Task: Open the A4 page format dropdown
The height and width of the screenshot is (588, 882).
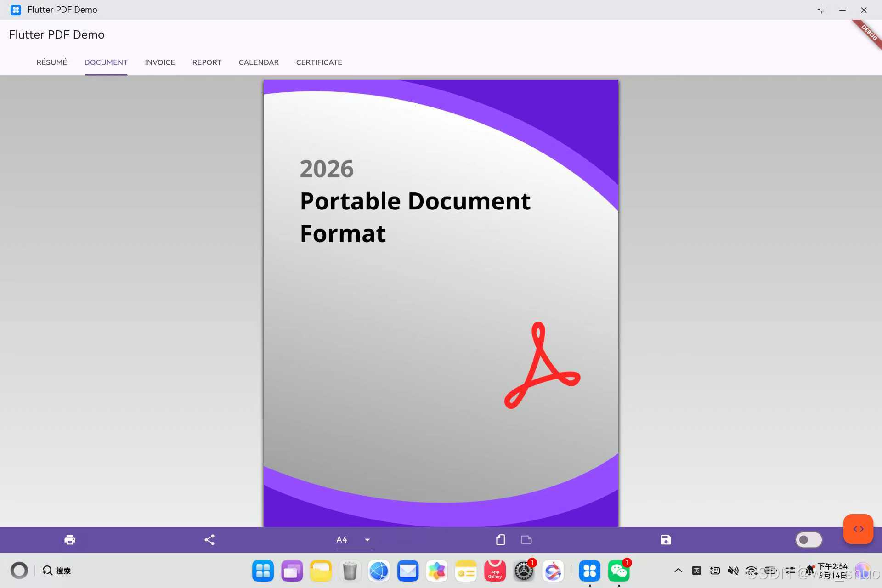Action: coord(354,540)
